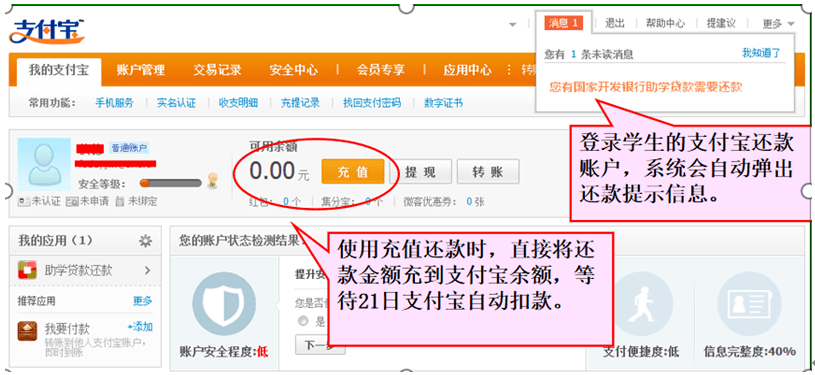815x375 pixels.
Task: Expand the 助学贷款还款 arrow
Action: point(148,270)
